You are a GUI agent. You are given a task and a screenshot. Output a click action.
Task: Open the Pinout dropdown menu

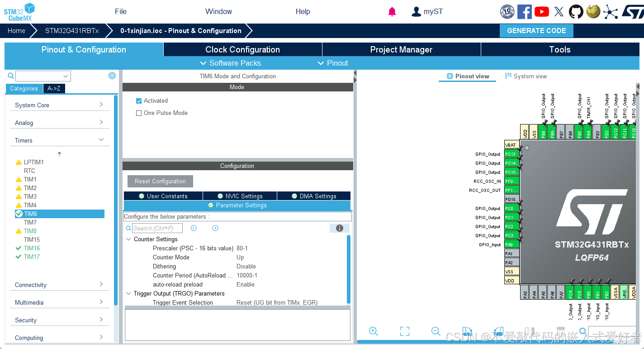click(333, 63)
